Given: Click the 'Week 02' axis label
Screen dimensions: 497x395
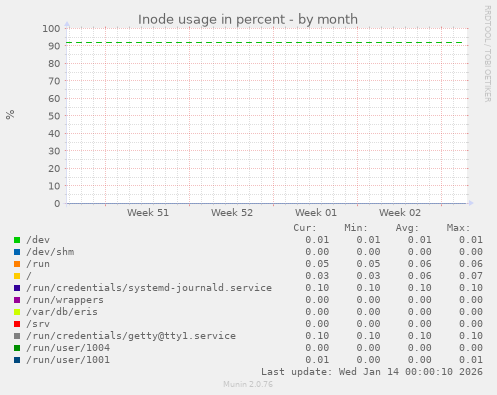Looking at the screenshot, I should click(x=400, y=213).
